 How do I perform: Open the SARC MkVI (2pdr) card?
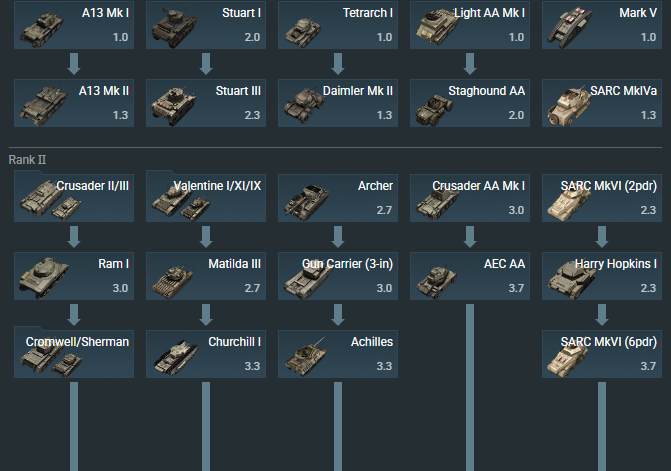click(602, 198)
